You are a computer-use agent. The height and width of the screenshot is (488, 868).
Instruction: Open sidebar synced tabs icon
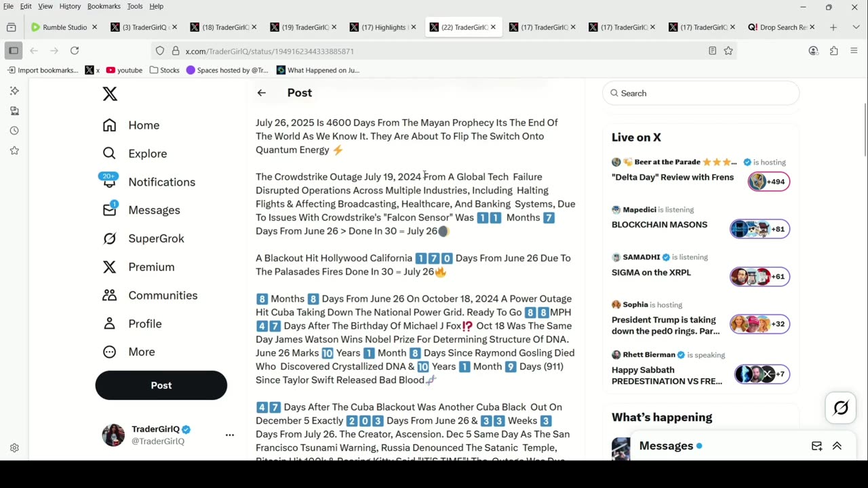(x=14, y=110)
